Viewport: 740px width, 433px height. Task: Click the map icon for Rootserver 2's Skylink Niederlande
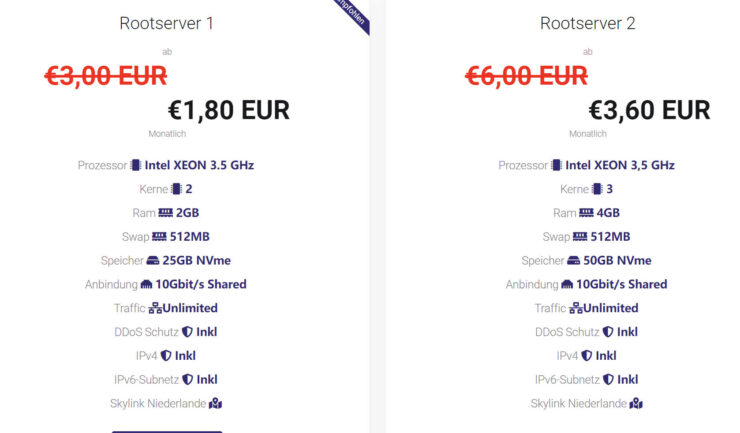coord(636,403)
